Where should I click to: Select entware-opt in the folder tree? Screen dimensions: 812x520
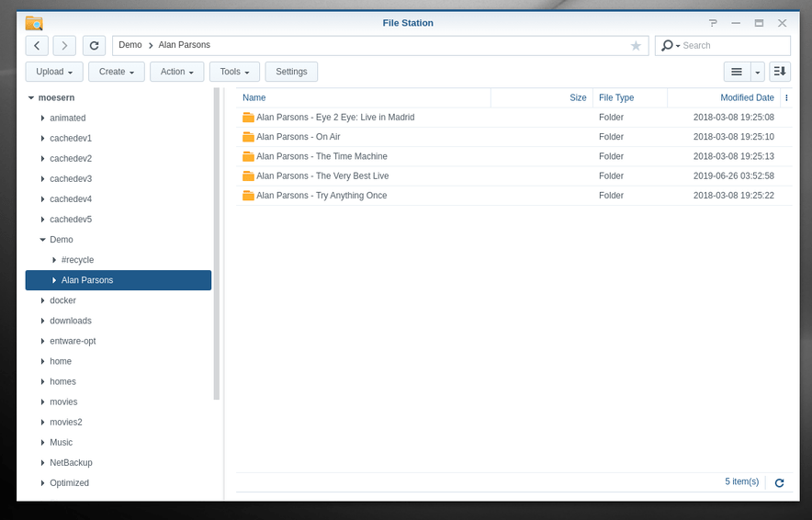pyautogui.click(x=73, y=341)
